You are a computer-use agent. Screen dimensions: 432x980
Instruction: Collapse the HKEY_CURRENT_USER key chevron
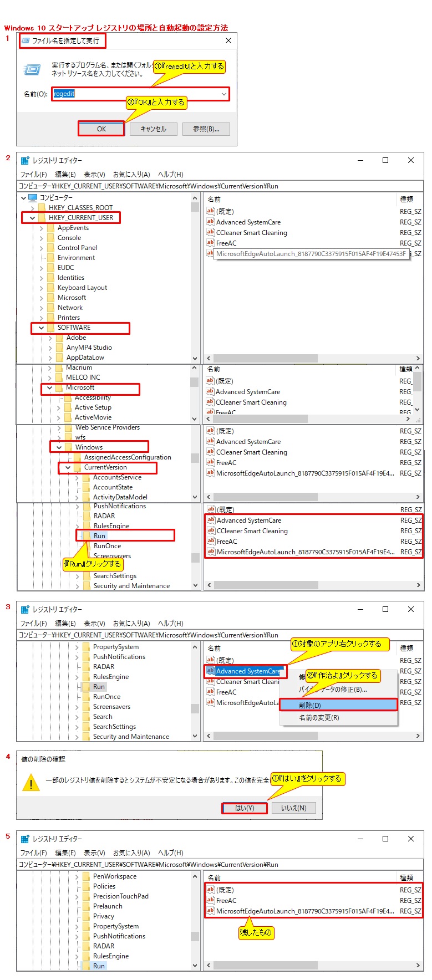[x=32, y=218]
